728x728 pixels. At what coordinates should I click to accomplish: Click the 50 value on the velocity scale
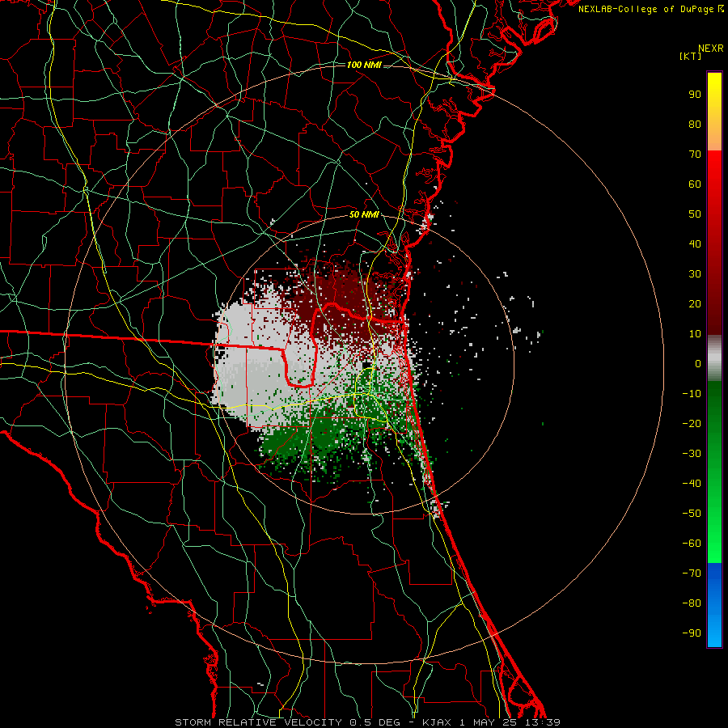695,214
